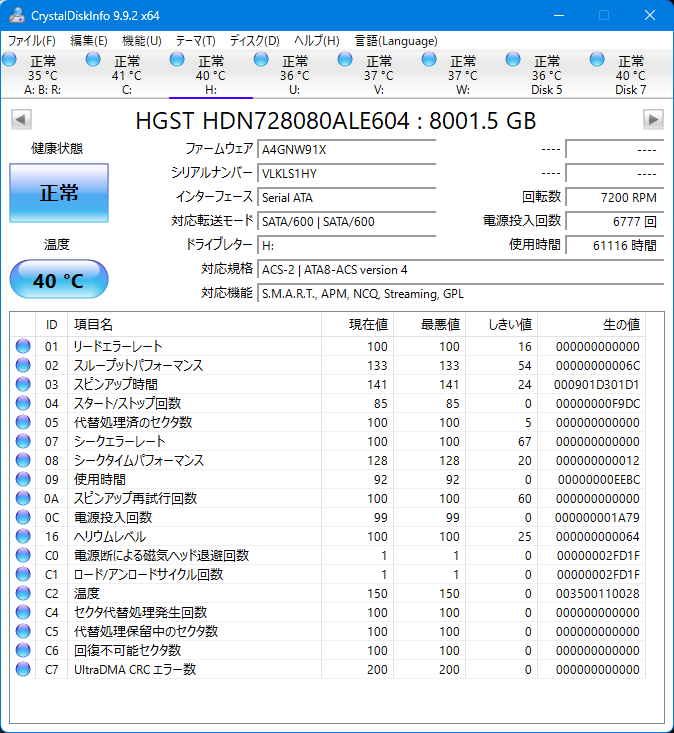Select row C0 電源断による磁気ヘッド退避回数
This screenshot has width=674, height=733.
click(328, 555)
